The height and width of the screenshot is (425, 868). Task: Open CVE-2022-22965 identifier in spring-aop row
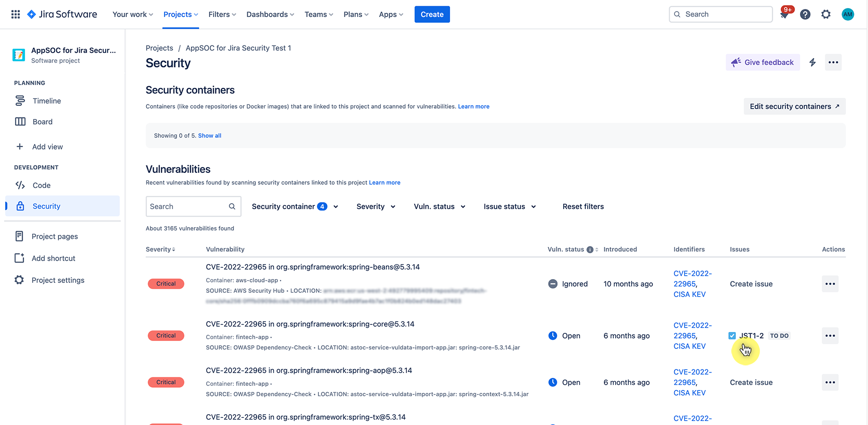[x=693, y=377]
